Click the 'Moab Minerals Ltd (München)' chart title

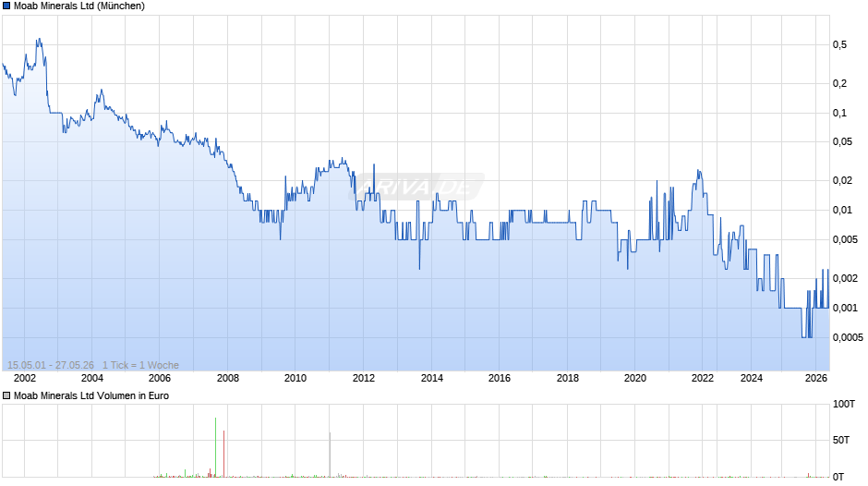79,6
